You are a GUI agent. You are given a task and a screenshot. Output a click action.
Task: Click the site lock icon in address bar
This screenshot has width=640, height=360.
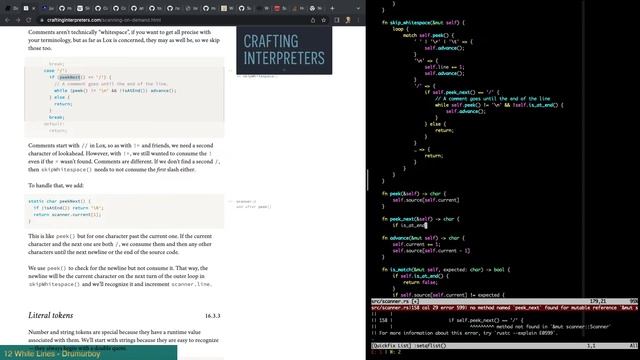[42, 20]
